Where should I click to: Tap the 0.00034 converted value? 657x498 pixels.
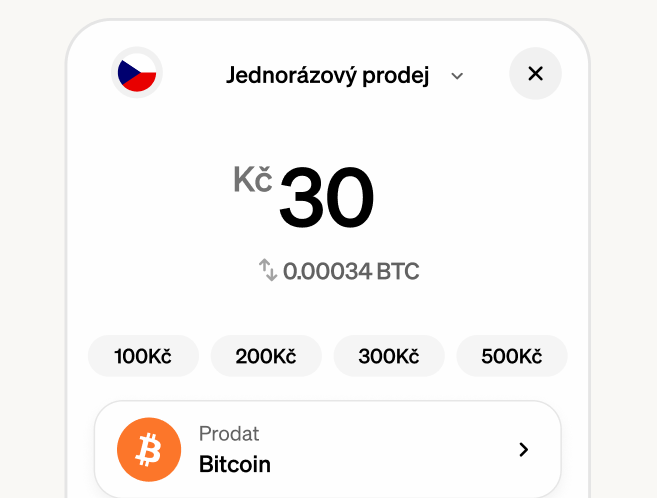tap(327, 271)
